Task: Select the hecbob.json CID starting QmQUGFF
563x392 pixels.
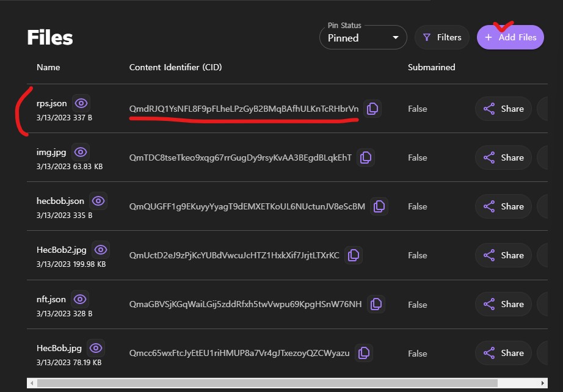Action: coord(247,206)
